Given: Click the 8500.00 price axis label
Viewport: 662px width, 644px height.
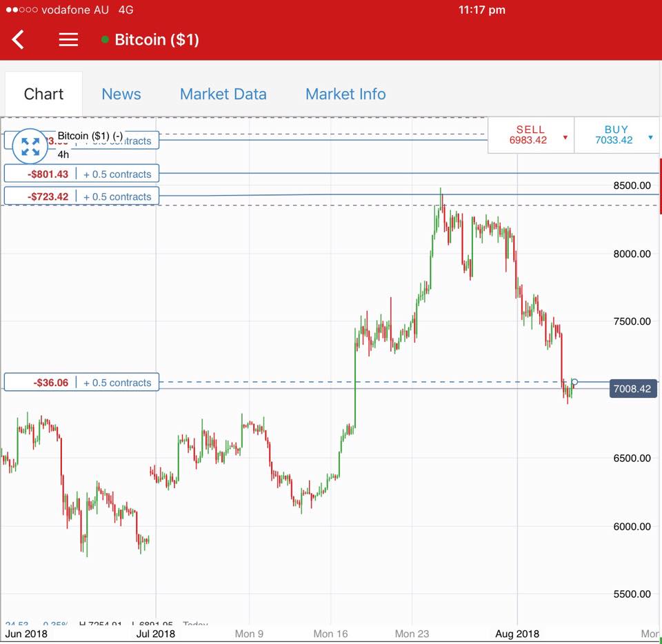Looking at the screenshot, I should click(632, 185).
